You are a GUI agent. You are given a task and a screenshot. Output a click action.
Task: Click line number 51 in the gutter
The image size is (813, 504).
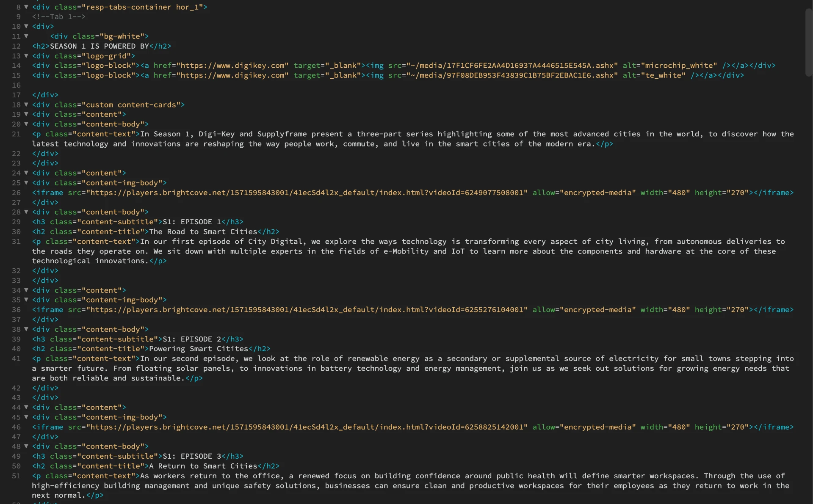pos(16,476)
